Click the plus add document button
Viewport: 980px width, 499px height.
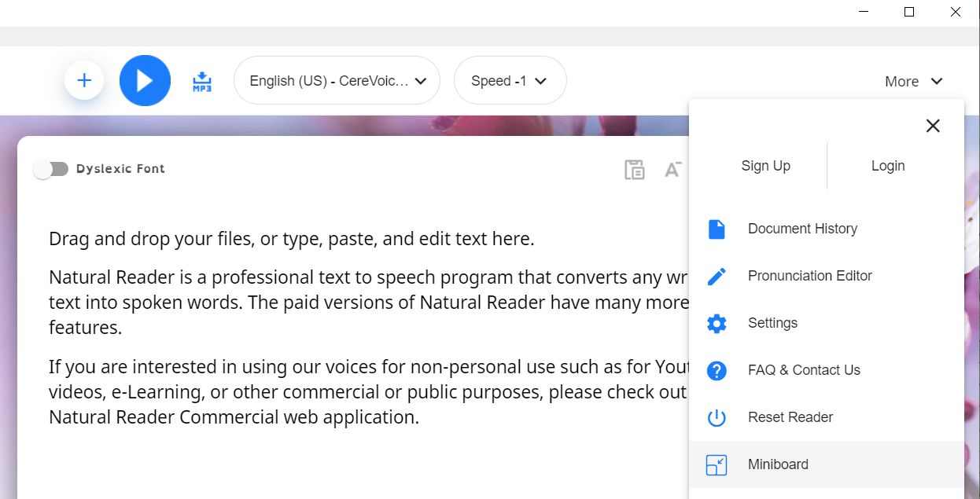pos(84,80)
